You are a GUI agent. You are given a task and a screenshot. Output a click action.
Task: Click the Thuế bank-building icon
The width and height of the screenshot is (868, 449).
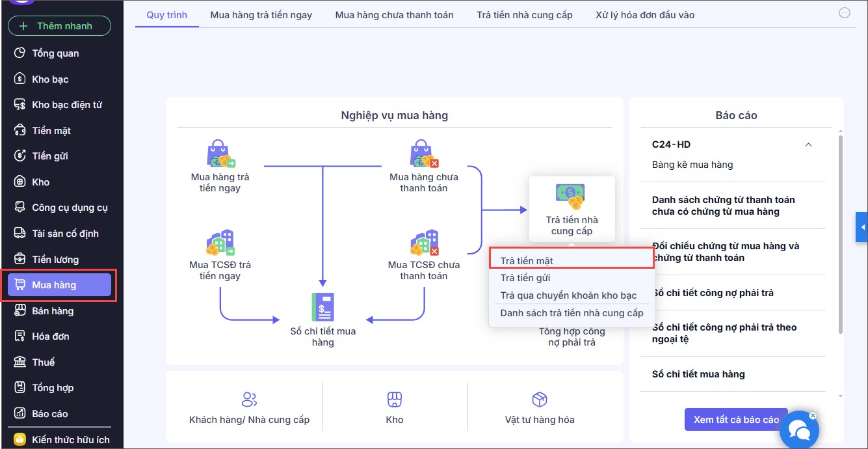[20, 362]
